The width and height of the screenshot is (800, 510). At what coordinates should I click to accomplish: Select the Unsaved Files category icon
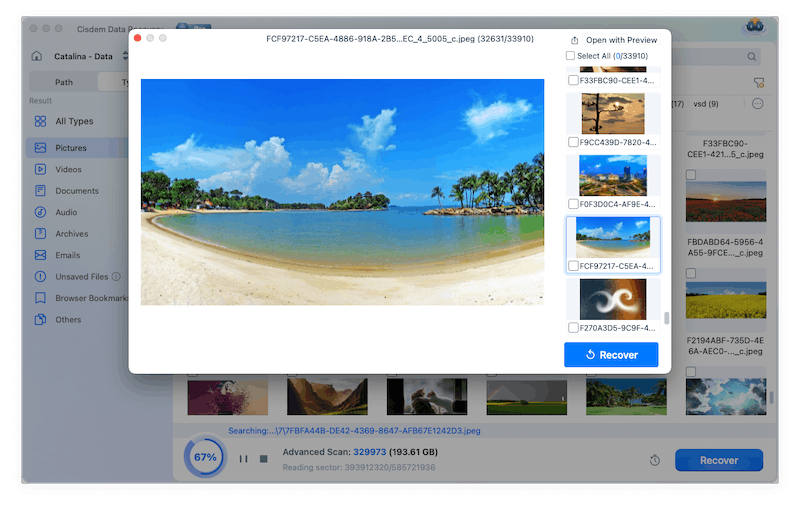(40, 276)
